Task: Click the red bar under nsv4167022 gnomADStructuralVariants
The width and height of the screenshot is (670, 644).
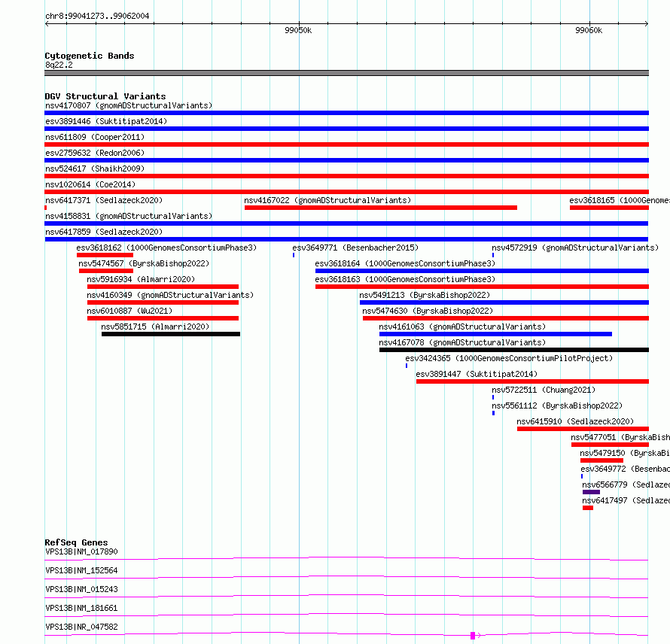Action: [x=381, y=208]
